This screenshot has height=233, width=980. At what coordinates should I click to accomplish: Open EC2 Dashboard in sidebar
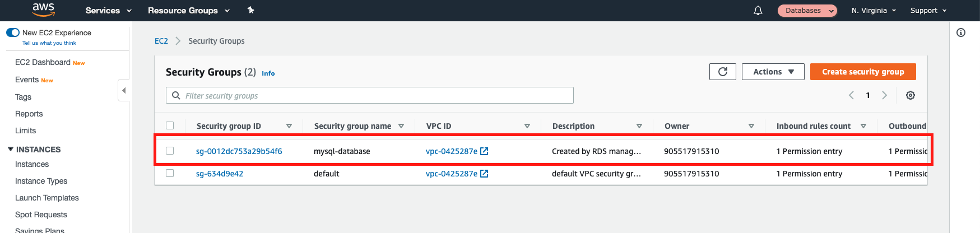[x=43, y=62]
